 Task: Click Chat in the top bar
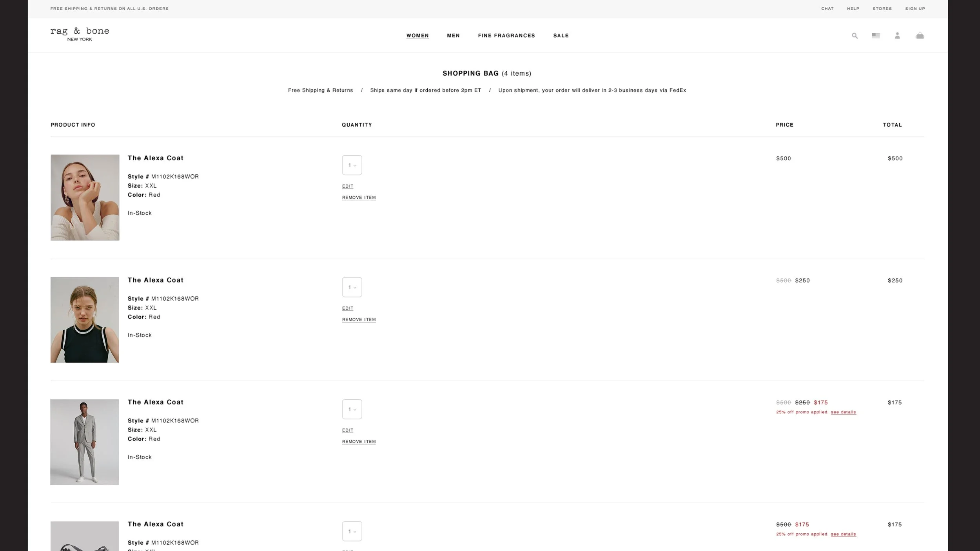(827, 9)
